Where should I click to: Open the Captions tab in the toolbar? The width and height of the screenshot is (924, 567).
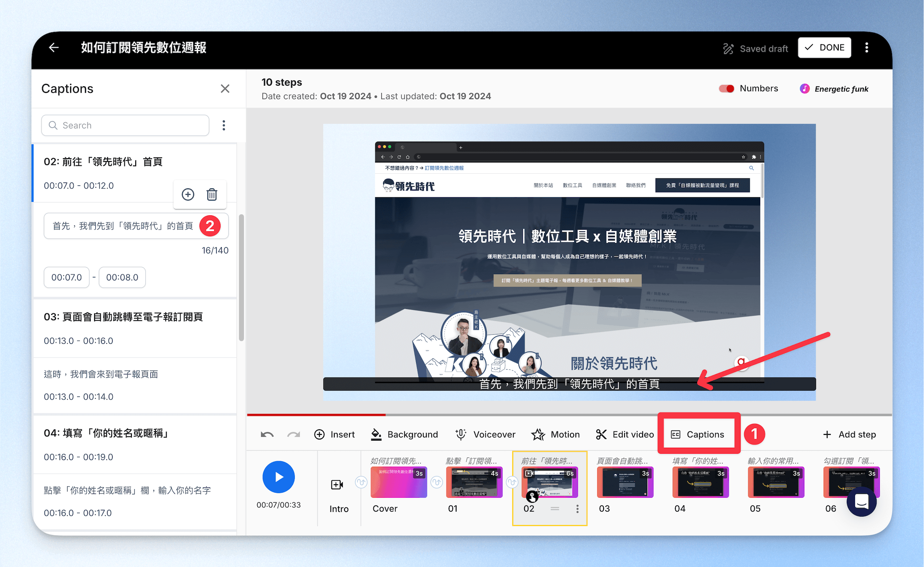(x=698, y=434)
